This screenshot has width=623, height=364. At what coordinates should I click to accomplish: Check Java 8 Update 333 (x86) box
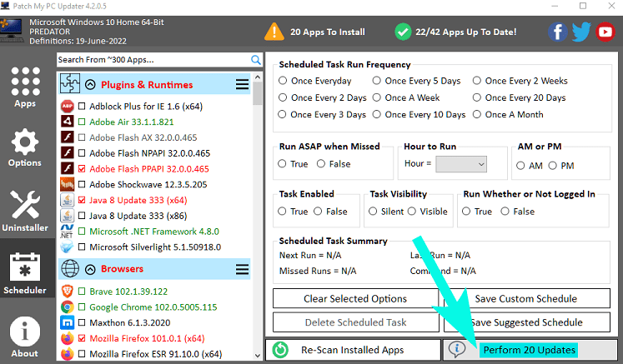[82, 216]
